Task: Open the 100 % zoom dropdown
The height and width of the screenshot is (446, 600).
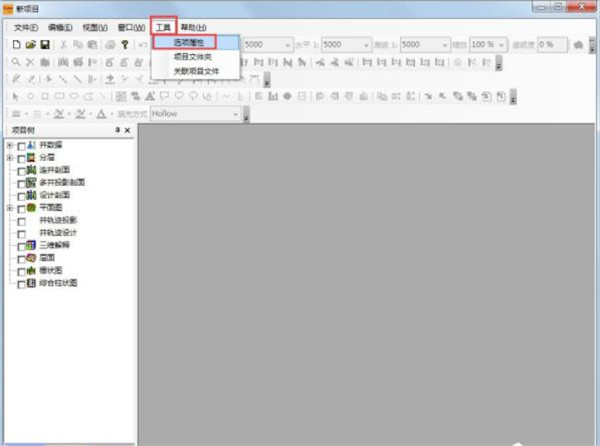Action: pos(522,45)
